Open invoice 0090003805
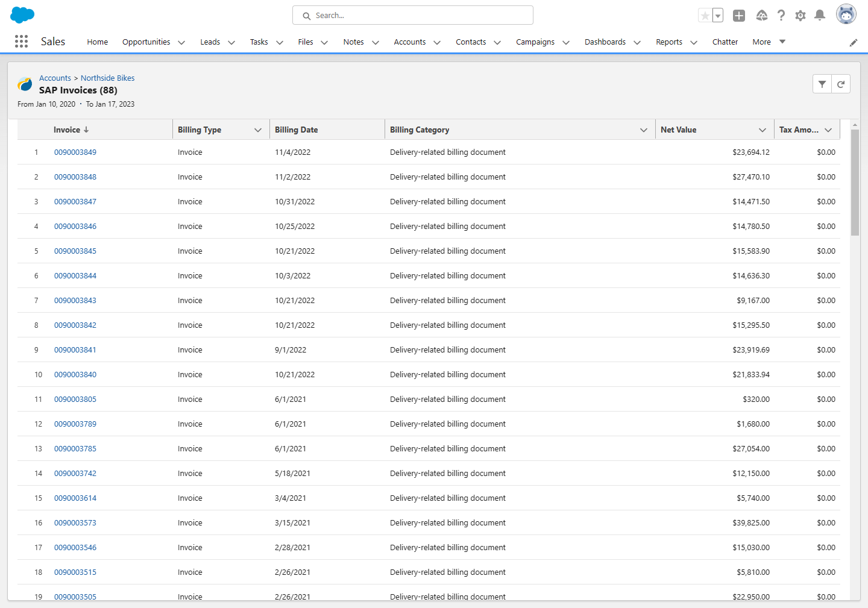The image size is (868, 608). pos(75,400)
